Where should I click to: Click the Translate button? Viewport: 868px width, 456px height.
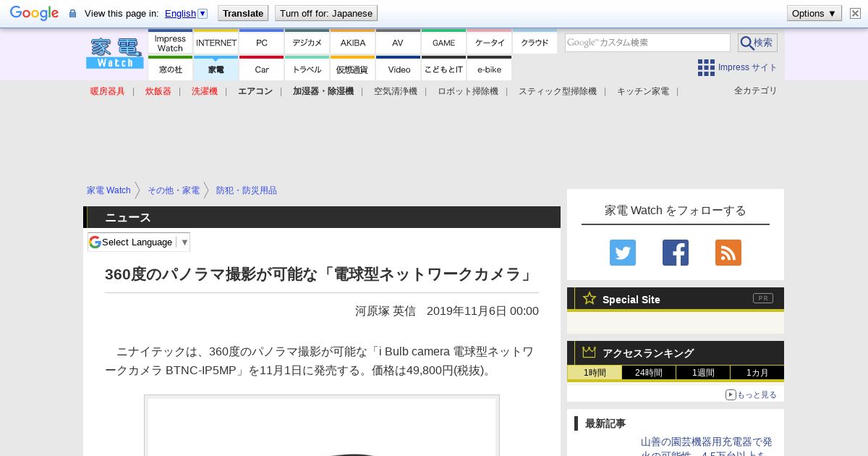click(x=243, y=13)
